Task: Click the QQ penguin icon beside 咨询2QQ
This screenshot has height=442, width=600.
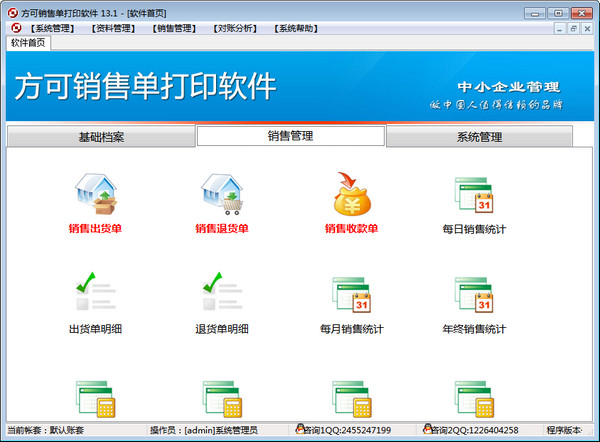Action: [427, 429]
